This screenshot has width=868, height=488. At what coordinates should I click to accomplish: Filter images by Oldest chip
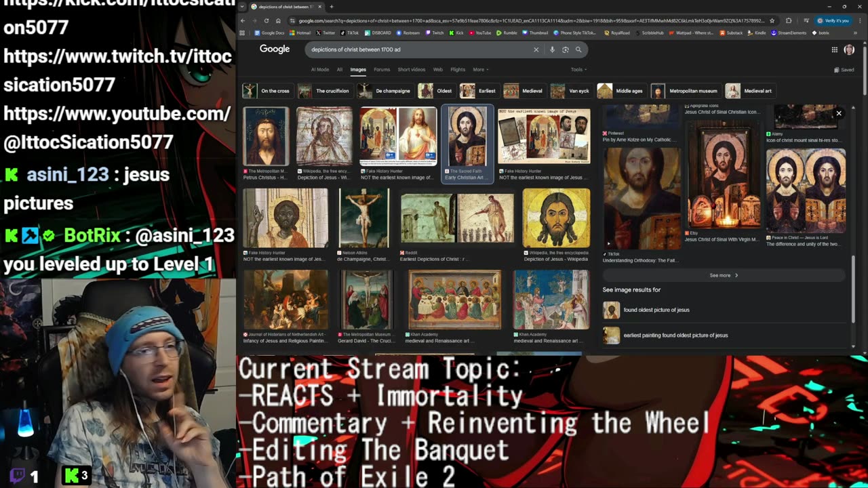(436, 91)
